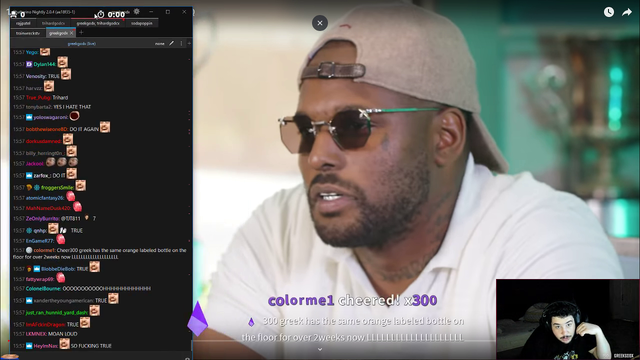Image resolution: width=640 pixels, height=360 pixels.
Task: Switch to the leftmost tab in the top row
Action: point(23,23)
